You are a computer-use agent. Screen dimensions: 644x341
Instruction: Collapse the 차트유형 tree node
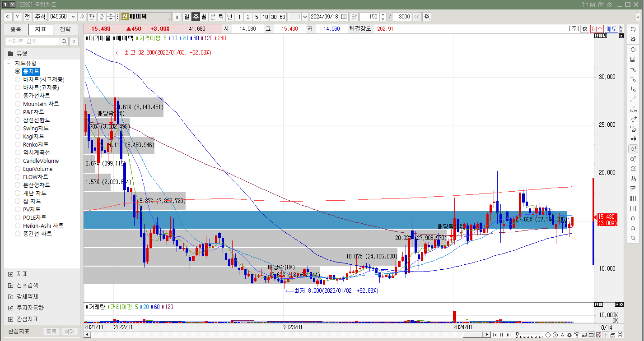(9, 63)
